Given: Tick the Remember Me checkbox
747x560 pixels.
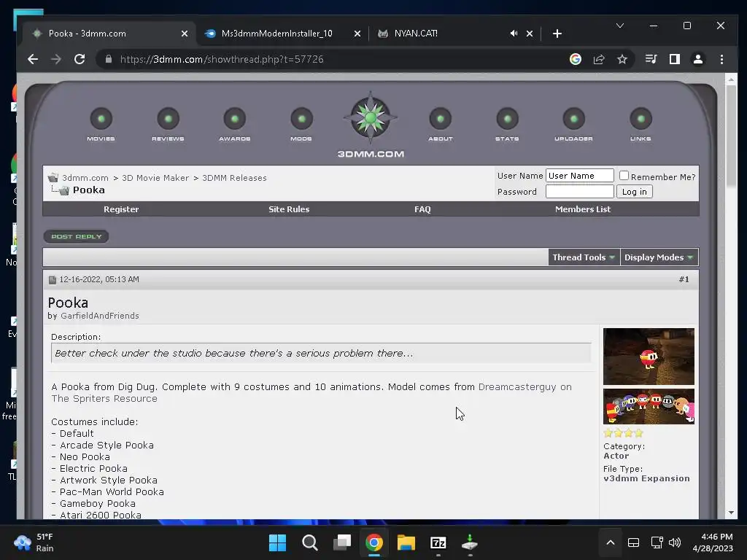Looking at the screenshot, I should 624,176.
